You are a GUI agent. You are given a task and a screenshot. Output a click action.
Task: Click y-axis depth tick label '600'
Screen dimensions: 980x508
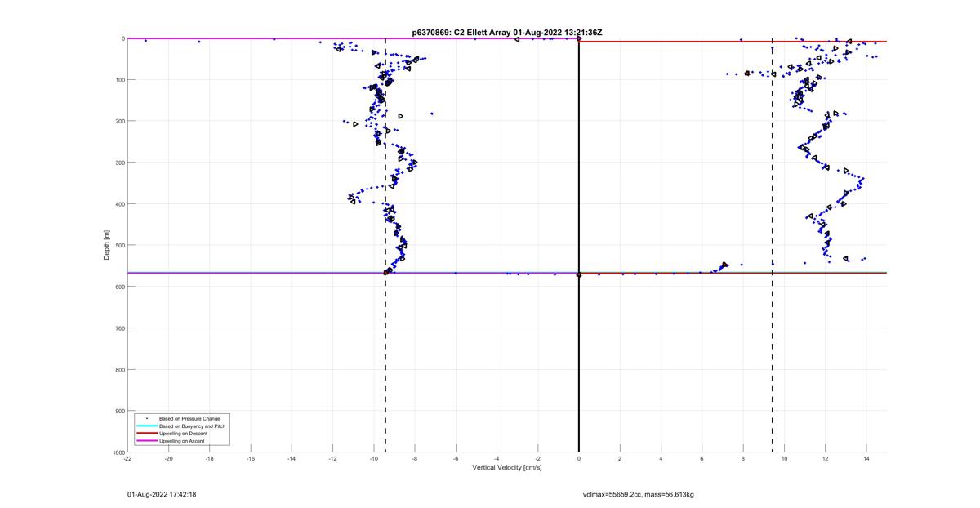119,287
